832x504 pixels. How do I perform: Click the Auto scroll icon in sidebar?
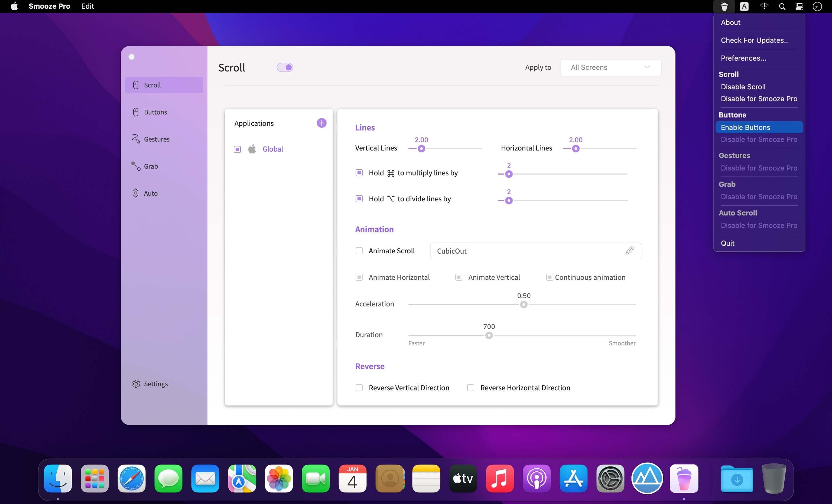click(136, 193)
